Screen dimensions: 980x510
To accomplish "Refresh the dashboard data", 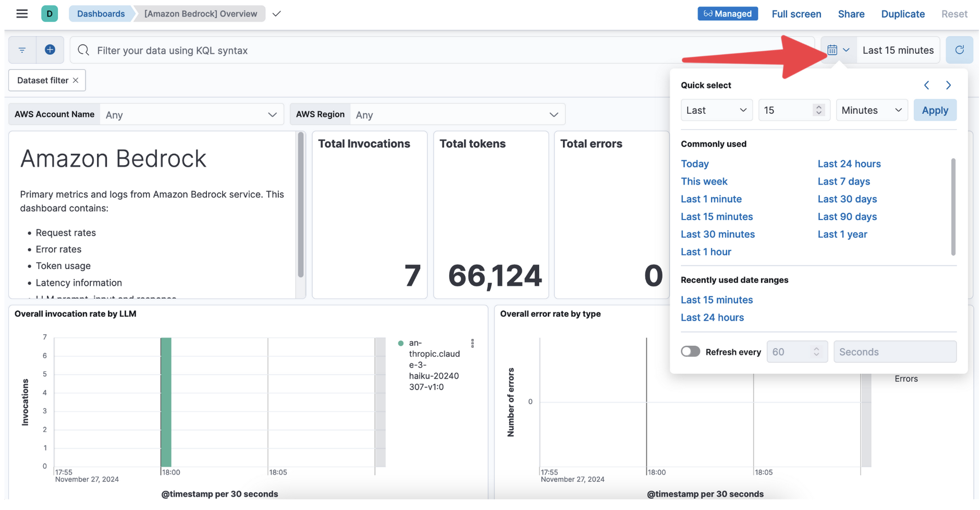I will pos(959,50).
